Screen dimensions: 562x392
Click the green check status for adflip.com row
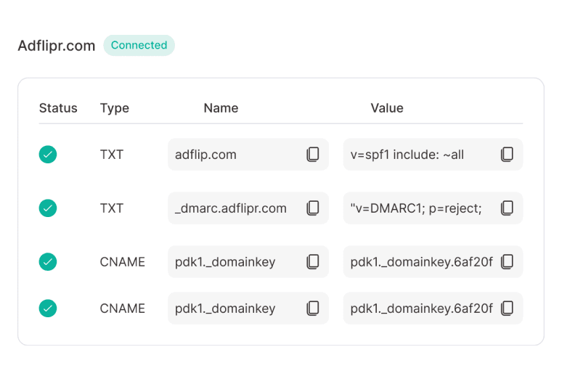pos(48,155)
